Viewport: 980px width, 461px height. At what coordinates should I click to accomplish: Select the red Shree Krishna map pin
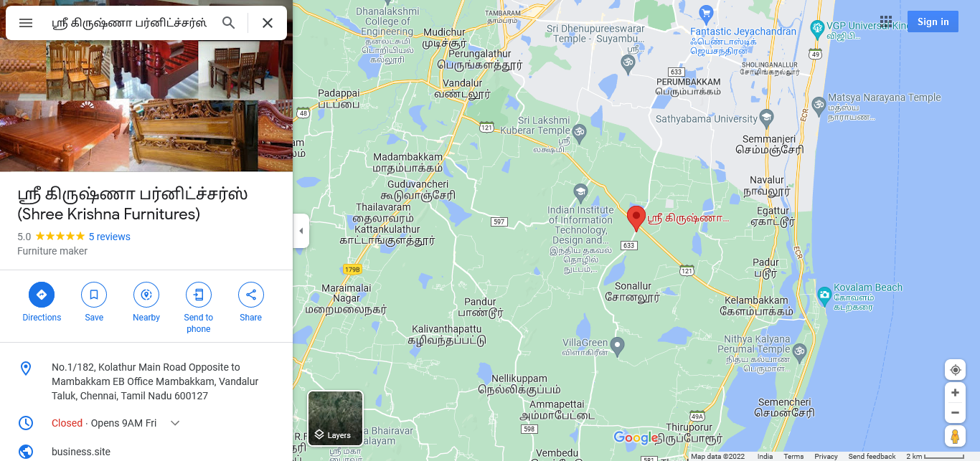tap(636, 218)
